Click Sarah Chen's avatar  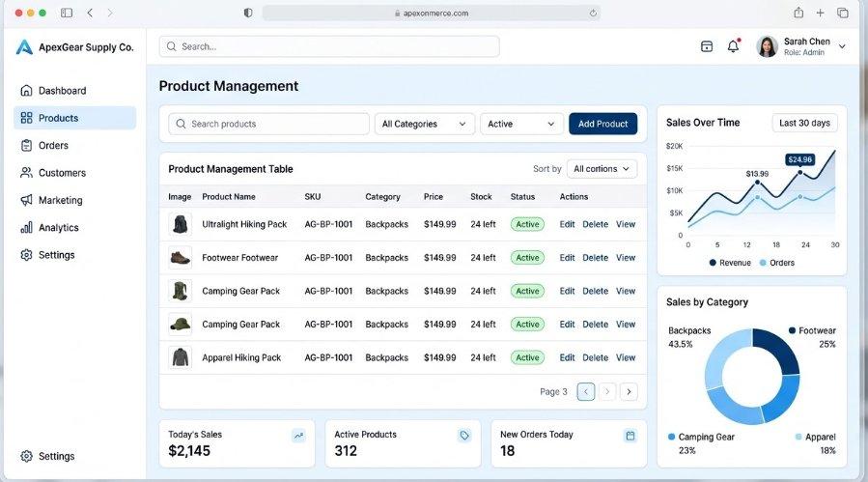pos(767,46)
